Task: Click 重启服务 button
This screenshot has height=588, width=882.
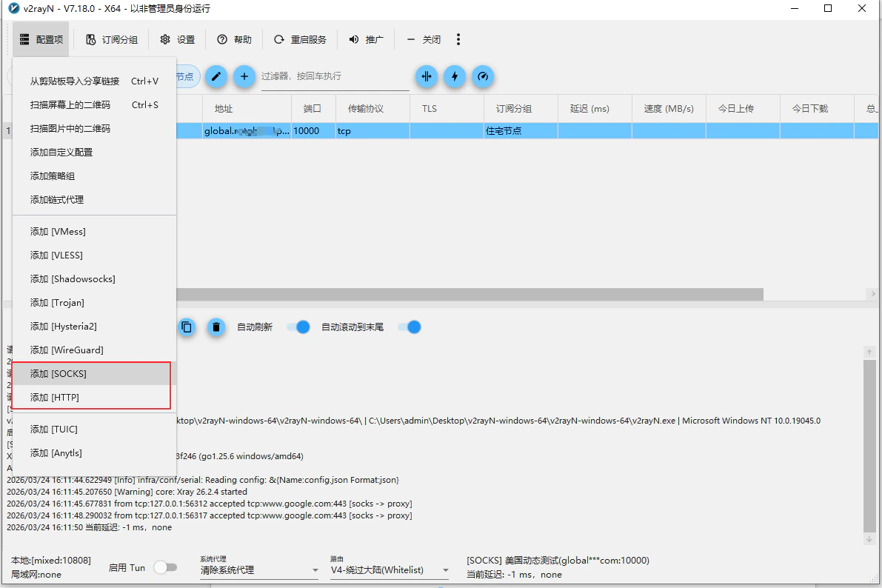Action: (x=300, y=39)
